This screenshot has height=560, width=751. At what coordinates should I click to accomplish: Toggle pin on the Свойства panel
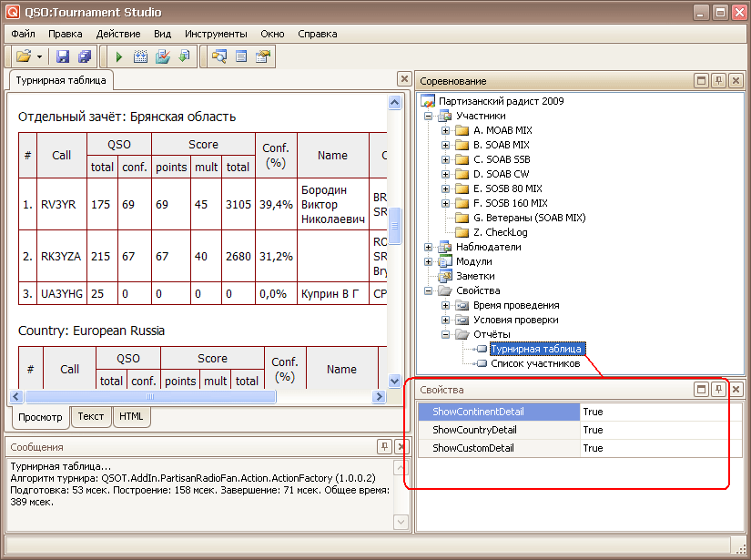(x=719, y=390)
